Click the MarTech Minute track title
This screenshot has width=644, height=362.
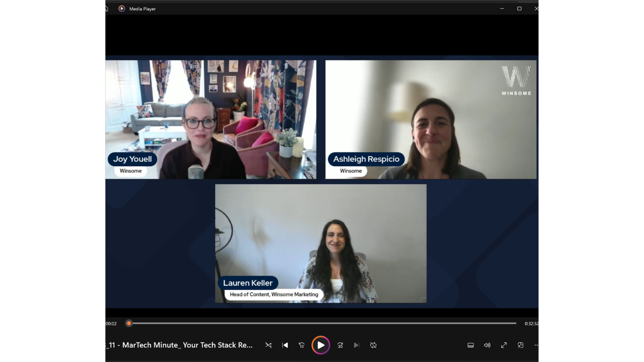point(179,345)
